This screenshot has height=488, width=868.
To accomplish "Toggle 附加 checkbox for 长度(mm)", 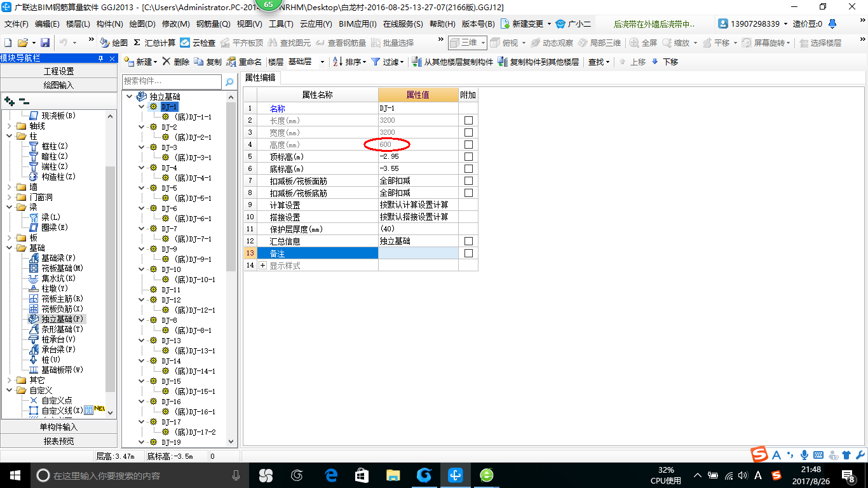I will [x=468, y=121].
